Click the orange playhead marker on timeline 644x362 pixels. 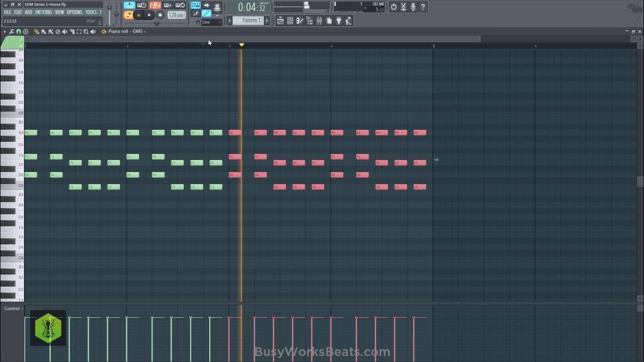point(242,45)
